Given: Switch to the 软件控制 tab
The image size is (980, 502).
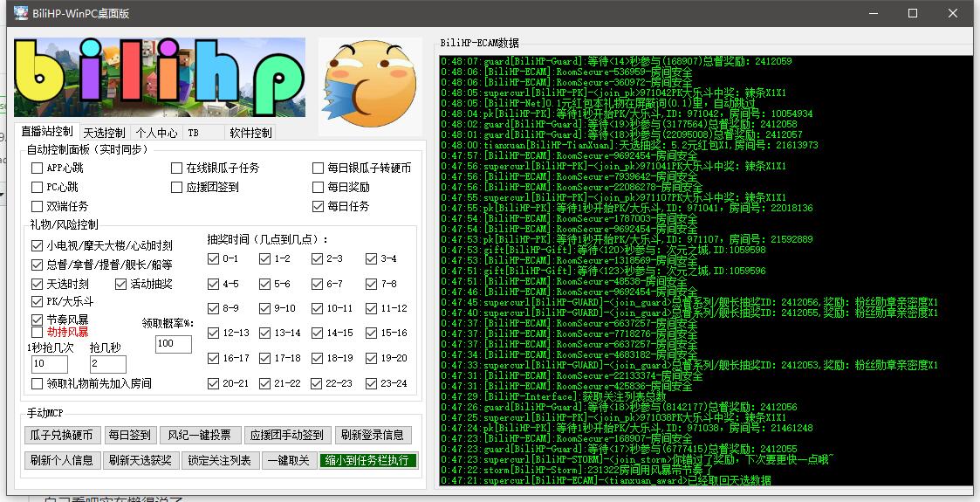Looking at the screenshot, I should (x=250, y=133).
